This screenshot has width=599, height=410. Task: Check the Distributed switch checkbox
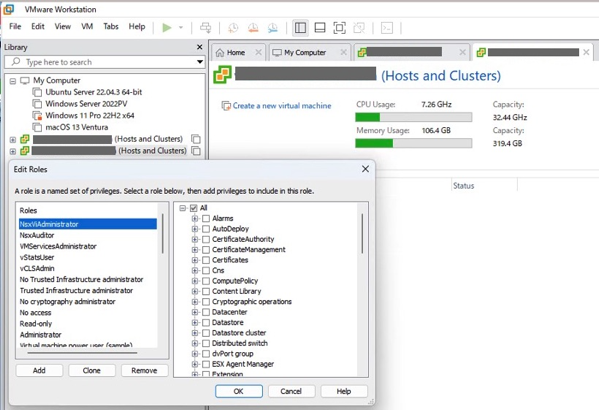pyautogui.click(x=206, y=343)
